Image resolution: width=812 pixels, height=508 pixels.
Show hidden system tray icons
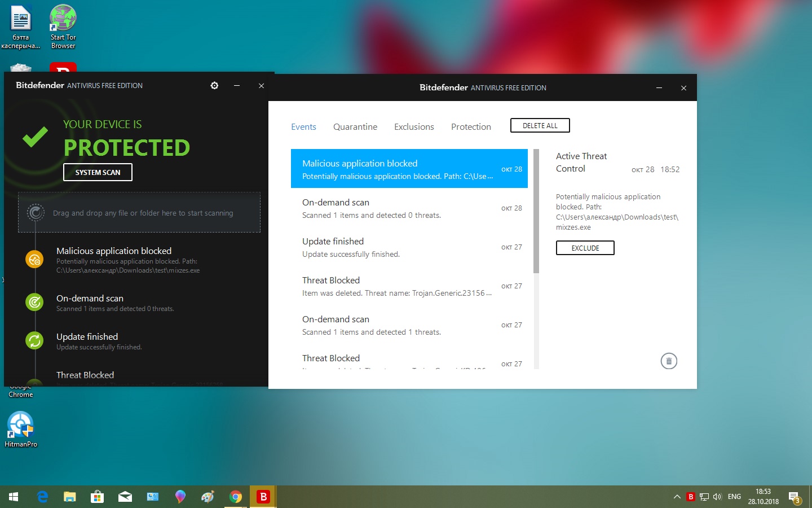tap(677, 497)
